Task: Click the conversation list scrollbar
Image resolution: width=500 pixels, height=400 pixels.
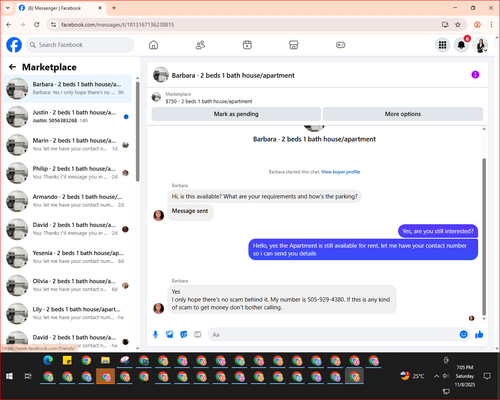Action: pyautogui.click(x=137, y=132)
